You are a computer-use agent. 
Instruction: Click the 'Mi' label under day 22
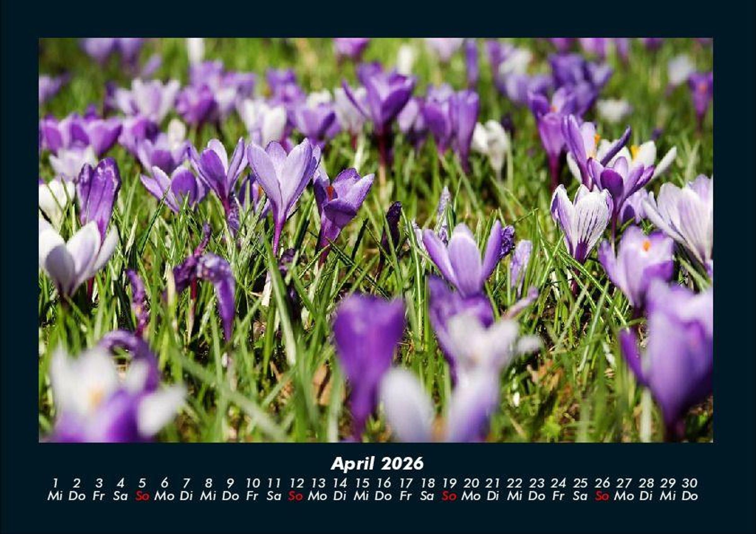point(515,496)
